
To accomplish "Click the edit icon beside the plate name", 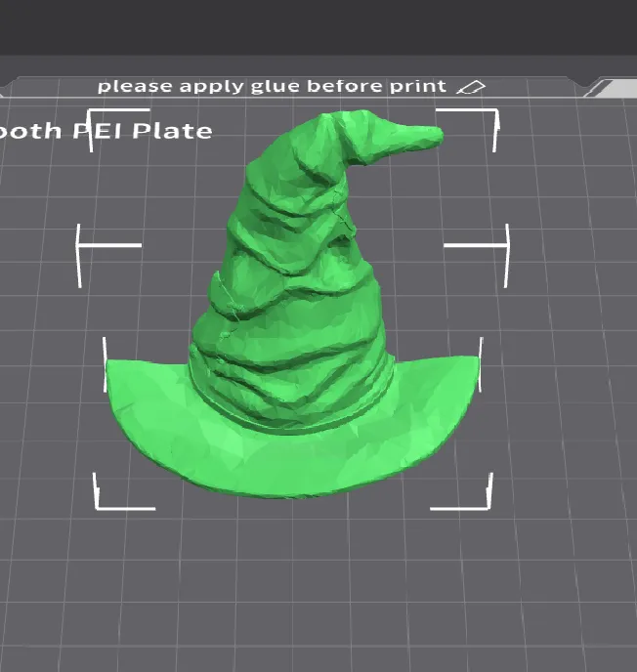I will pos(471,87).
